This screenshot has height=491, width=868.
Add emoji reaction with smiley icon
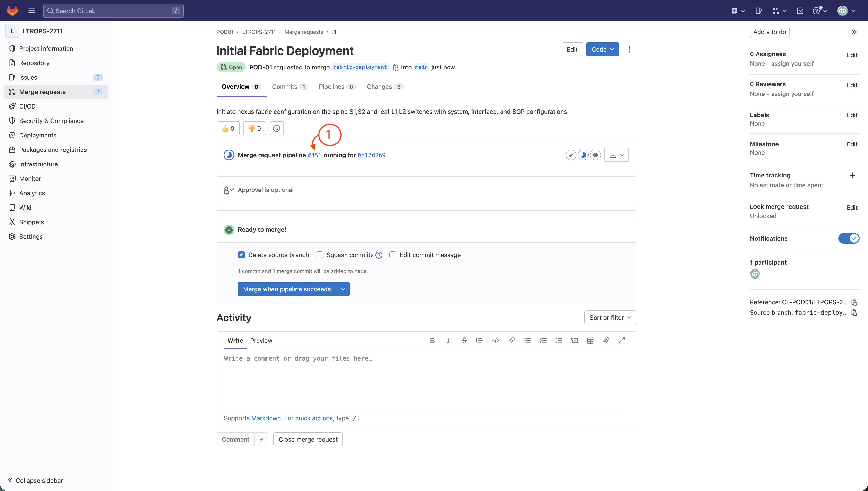pyautogui.click(x=276, y=129)
